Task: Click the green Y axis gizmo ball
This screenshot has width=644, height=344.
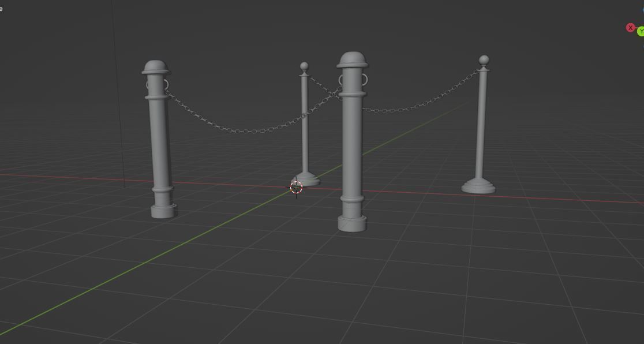Action: (641, 31)
